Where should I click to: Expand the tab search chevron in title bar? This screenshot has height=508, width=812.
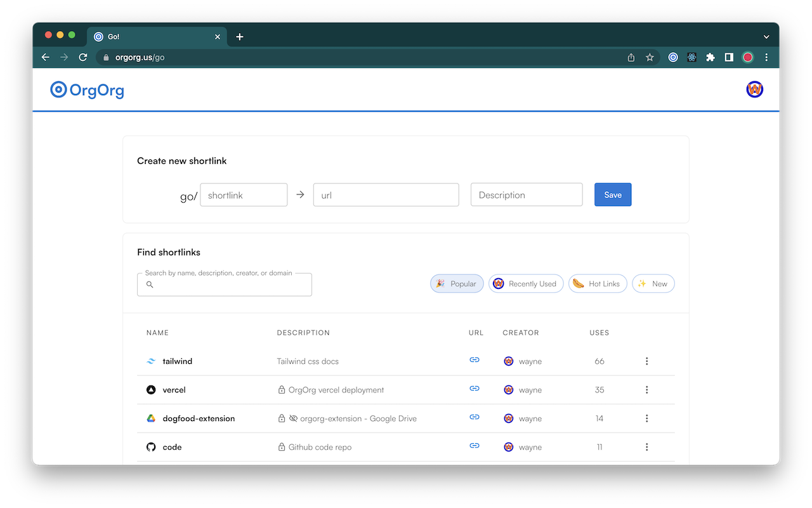(766, 37)
